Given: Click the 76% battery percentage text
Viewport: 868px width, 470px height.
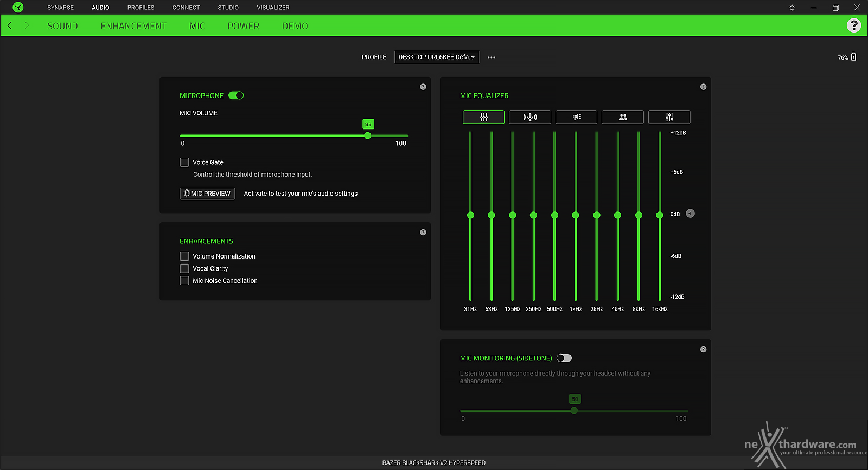Looking at the screenshot, I should point(843,57).
